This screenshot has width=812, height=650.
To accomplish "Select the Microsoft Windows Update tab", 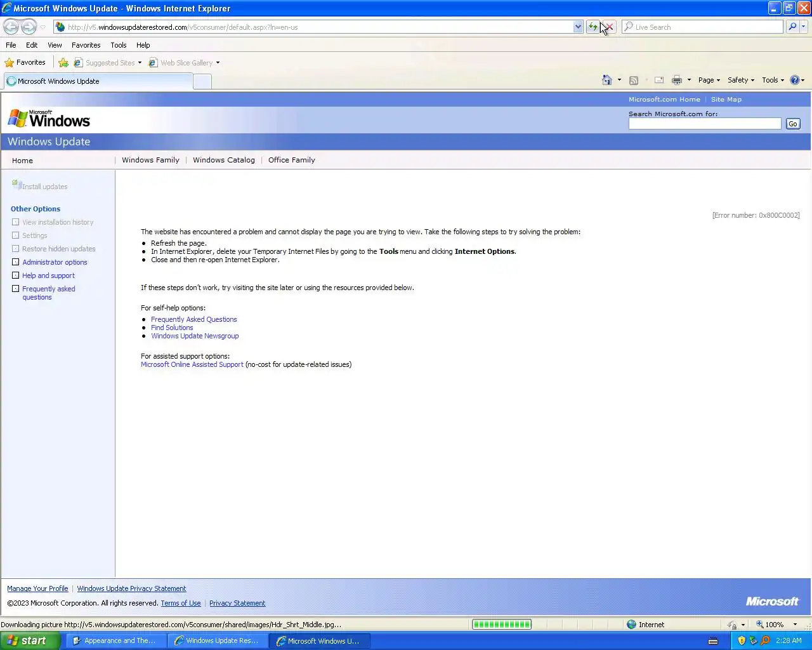I will [98, 81].
